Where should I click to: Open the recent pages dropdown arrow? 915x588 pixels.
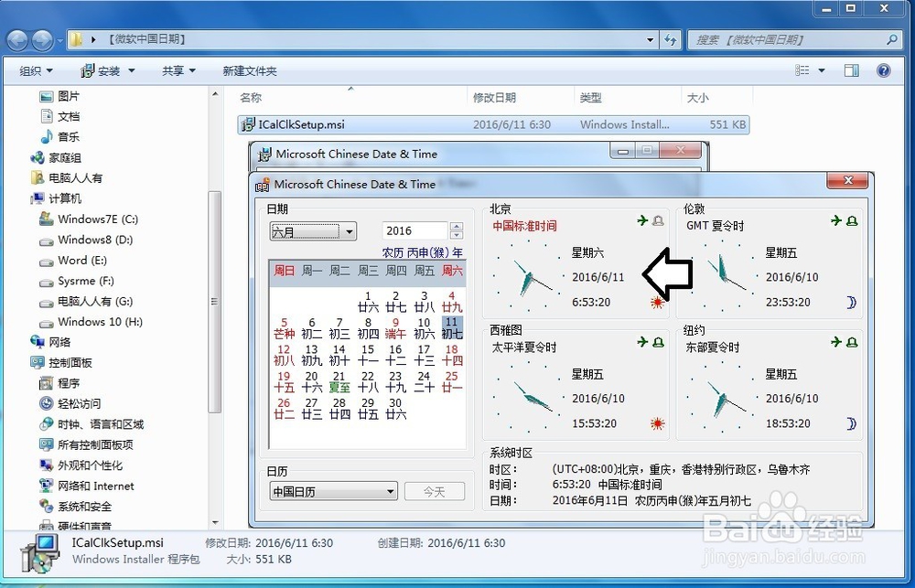[60, 40]
